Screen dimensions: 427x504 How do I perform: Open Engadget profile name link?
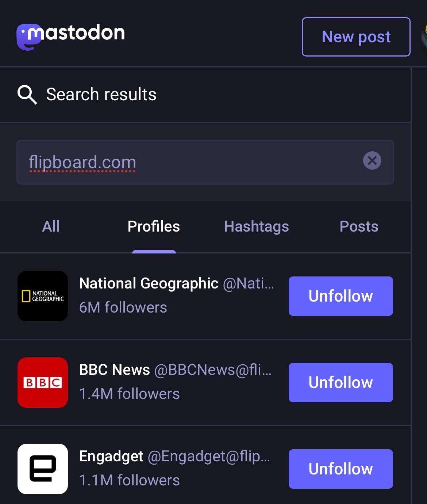pyautogui.click(x=111, y=456)
